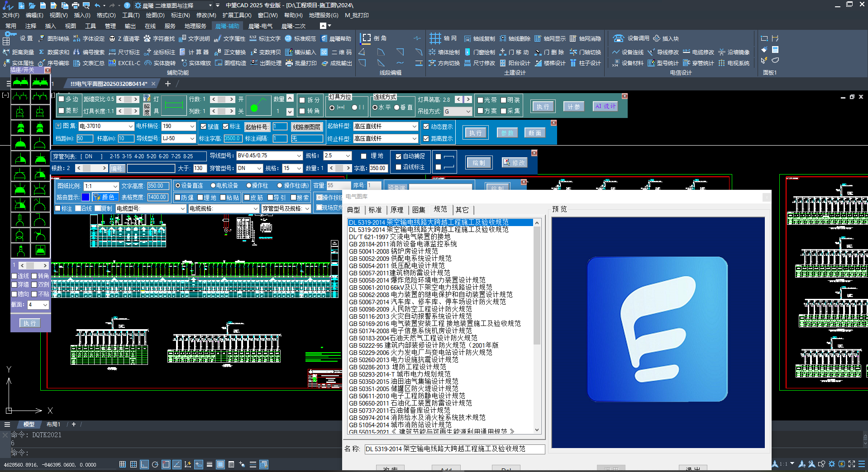Image resolution: width=868 pixels, height=472 pixels.
Task: Select the 轴线复制 tool
Action: (x=480, y=39)
